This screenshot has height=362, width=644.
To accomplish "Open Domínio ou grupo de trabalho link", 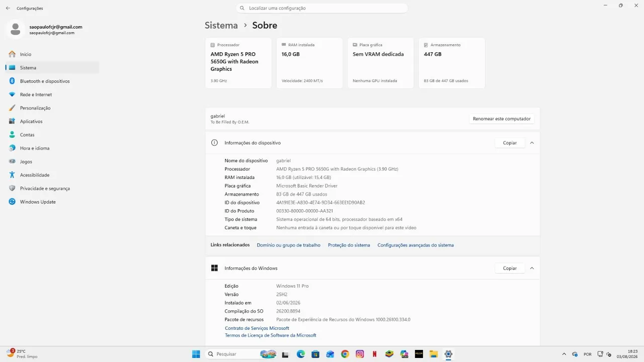I will [288, 245].
